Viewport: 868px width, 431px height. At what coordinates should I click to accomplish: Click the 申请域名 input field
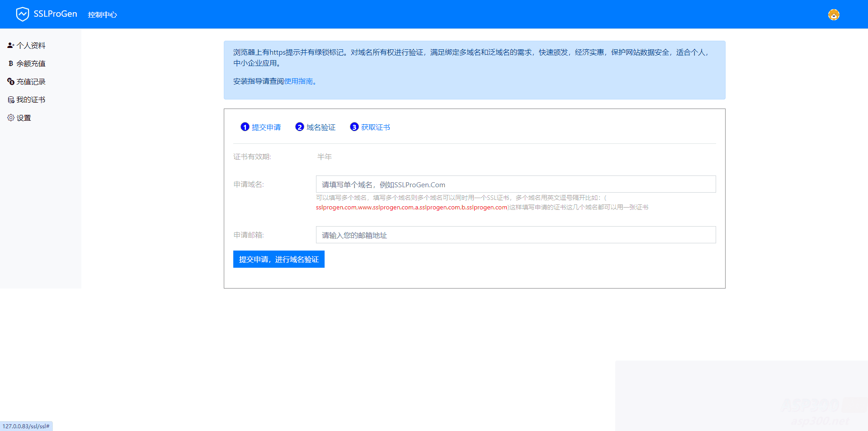515,184
